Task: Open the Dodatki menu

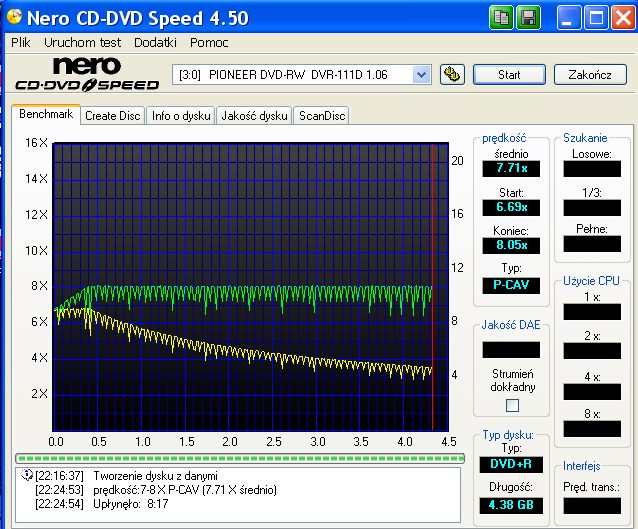Action: click(155, 42)
